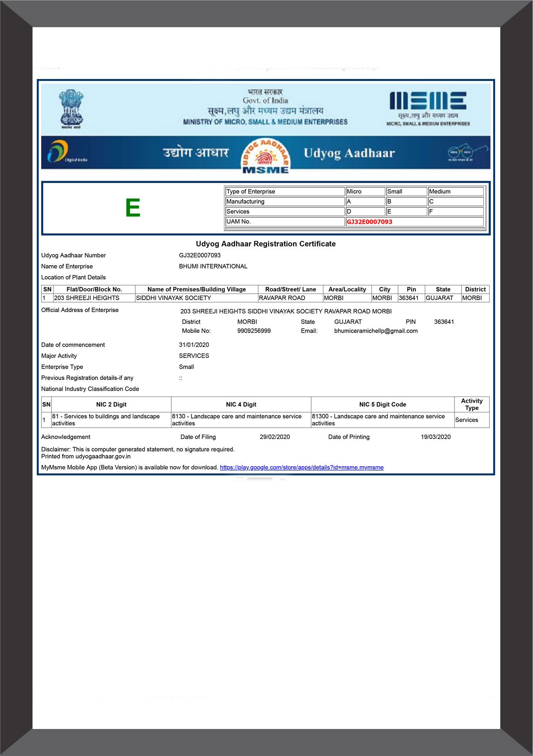533x756 pixels.
Task: Click the 'NIC 2 Digit' column header
Action: (x=111, y=404)
